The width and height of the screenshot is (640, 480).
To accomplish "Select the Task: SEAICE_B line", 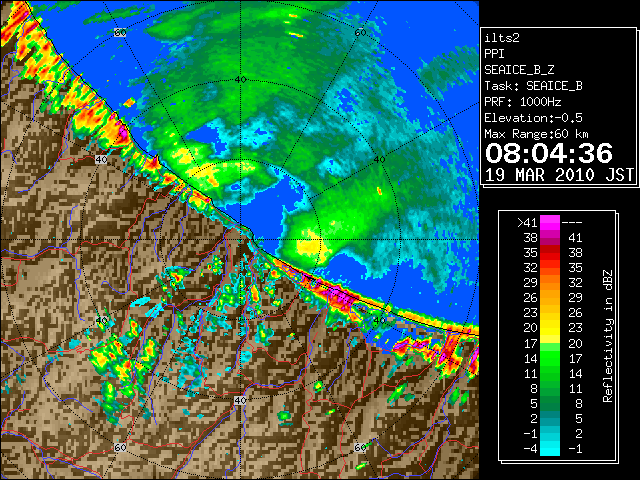I will click(533, 86).
